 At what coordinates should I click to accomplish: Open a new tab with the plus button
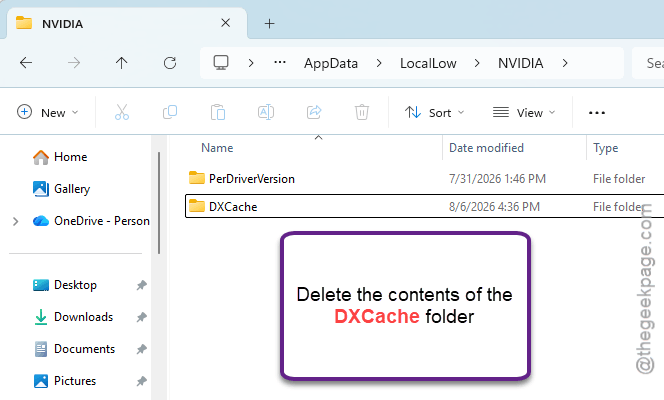pyautogui.click(x=269, y=24)
